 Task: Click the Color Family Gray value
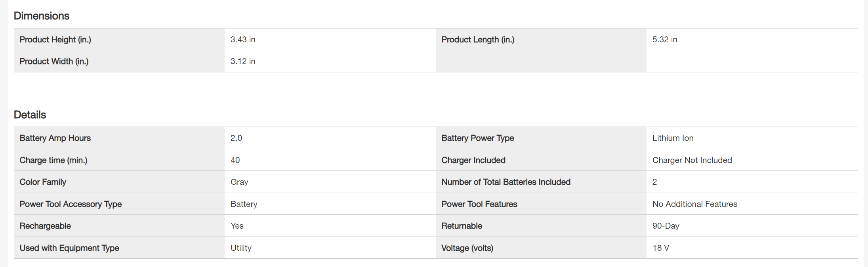click(x=239, y=182)
